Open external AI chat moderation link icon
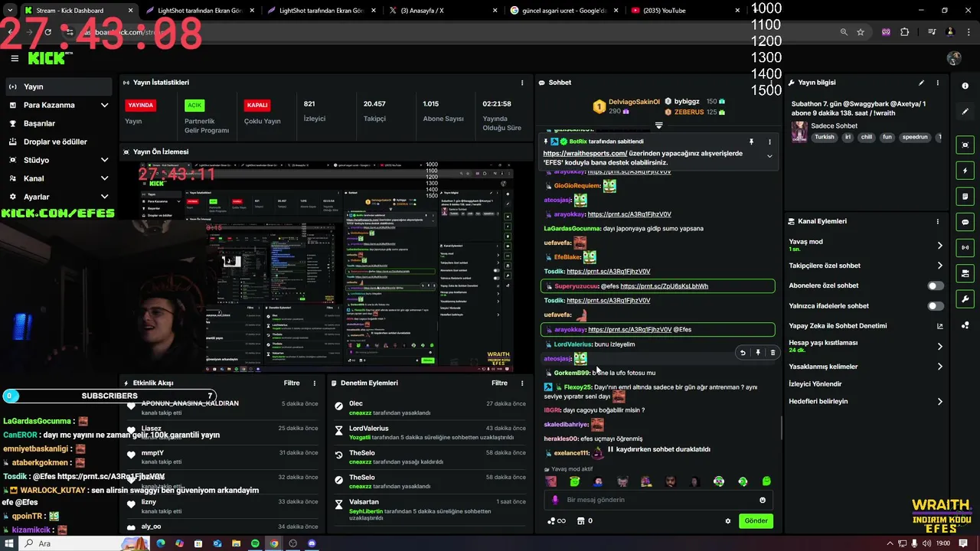Image resolution: width=980 pixels, height=551 pixels. coord(940,326)
